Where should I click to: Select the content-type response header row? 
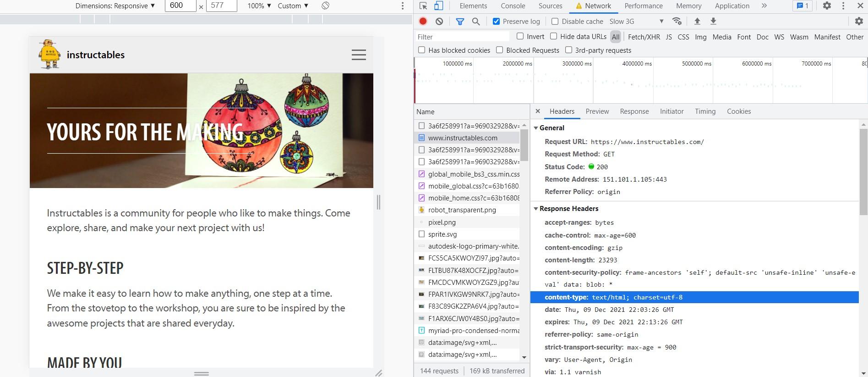(x=694, y=297)
